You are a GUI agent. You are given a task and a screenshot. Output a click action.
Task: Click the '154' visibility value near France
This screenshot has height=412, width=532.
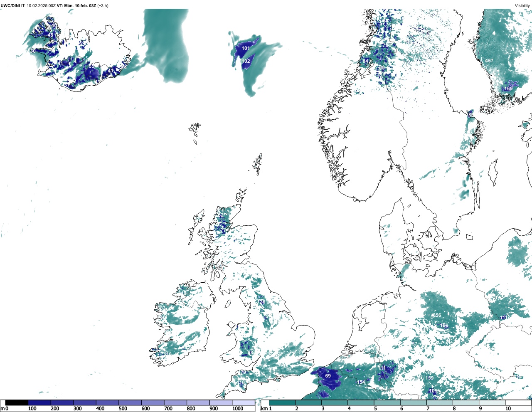[x=361, y=382]
